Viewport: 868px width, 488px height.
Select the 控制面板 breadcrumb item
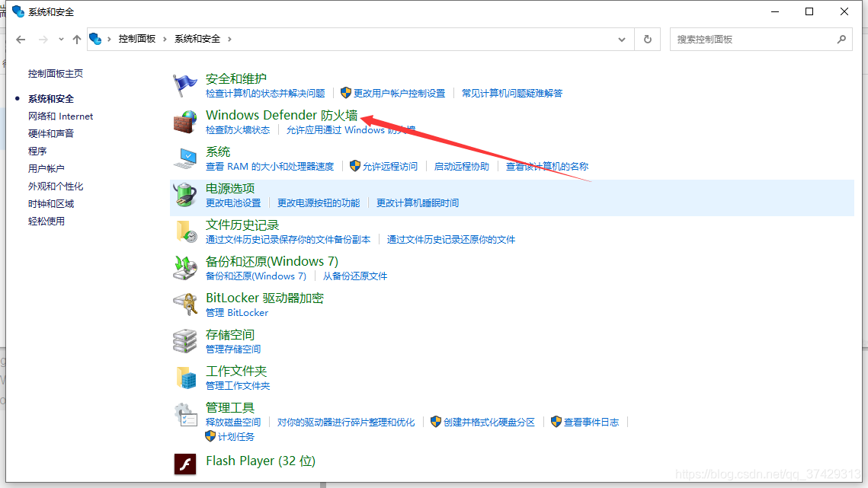[x=136, y=39]
